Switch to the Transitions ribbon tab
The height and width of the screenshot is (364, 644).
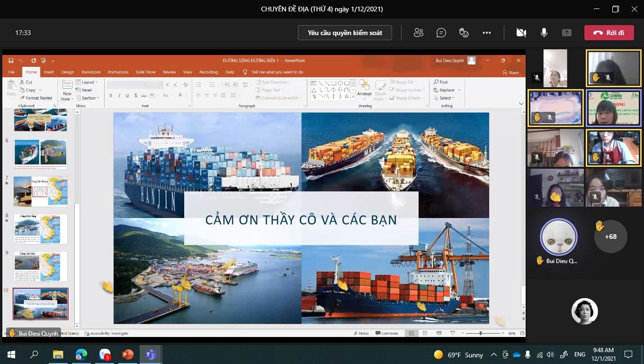pos(91,72)
